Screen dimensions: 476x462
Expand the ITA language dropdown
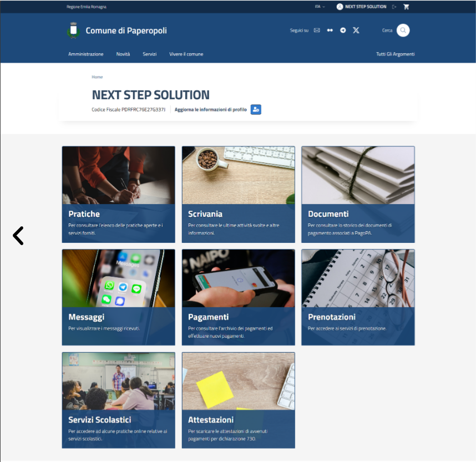pos(320,7)
